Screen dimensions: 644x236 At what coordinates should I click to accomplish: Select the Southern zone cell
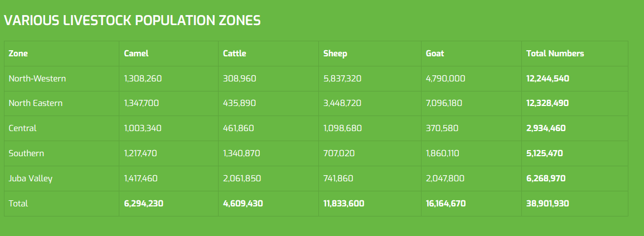pos(26,153)
